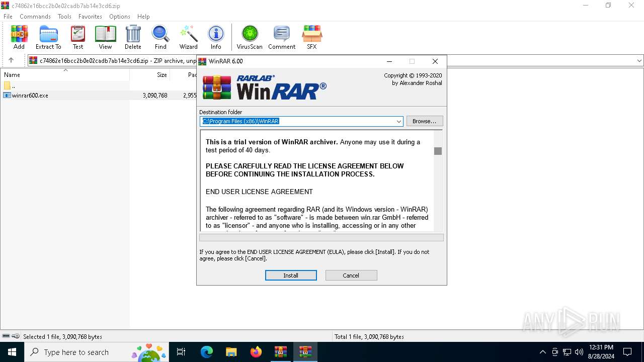Close the WinRAR 6.00 setup dialog
The width and height of the screenshot is (644, 362).
coord(435,61)
